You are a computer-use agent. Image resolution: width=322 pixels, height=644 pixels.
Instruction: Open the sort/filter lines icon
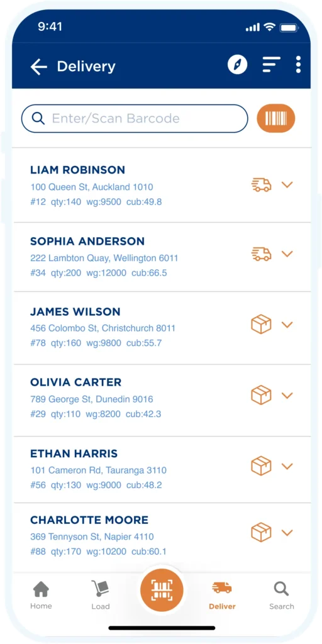click(x=271, y=65)
